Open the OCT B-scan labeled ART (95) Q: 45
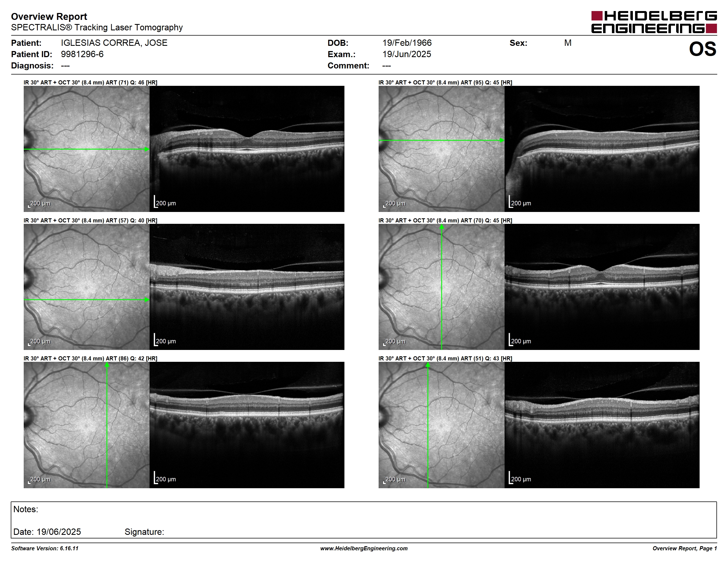This screenshot has width=728, height=563. click(x=602, y=149)
